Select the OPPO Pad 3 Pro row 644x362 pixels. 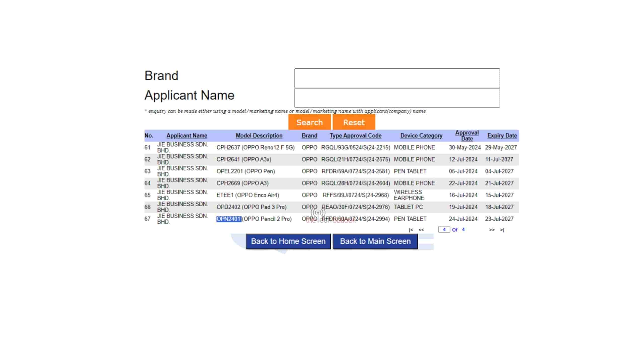pos(251,207)
